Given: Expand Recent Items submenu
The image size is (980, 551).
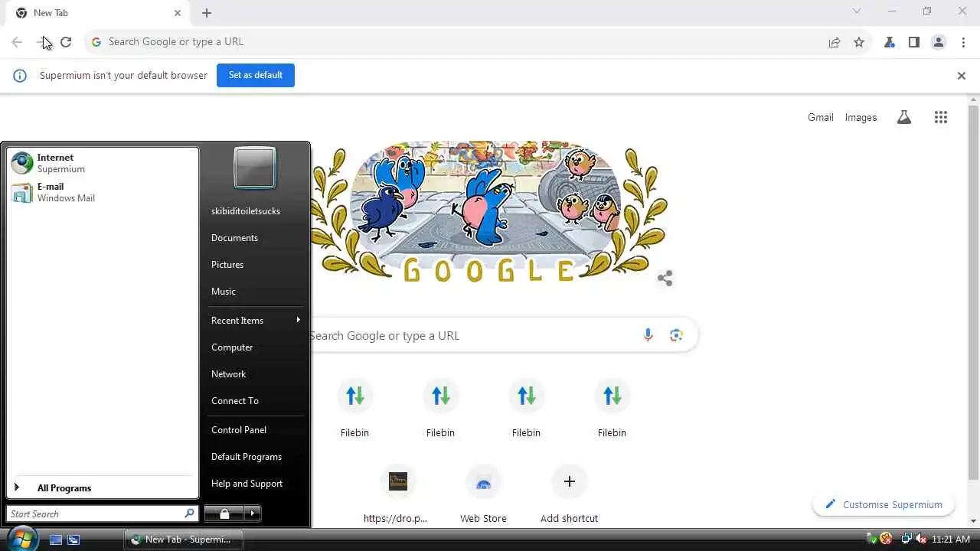Looking at the screenshot, I should [255, 320].
